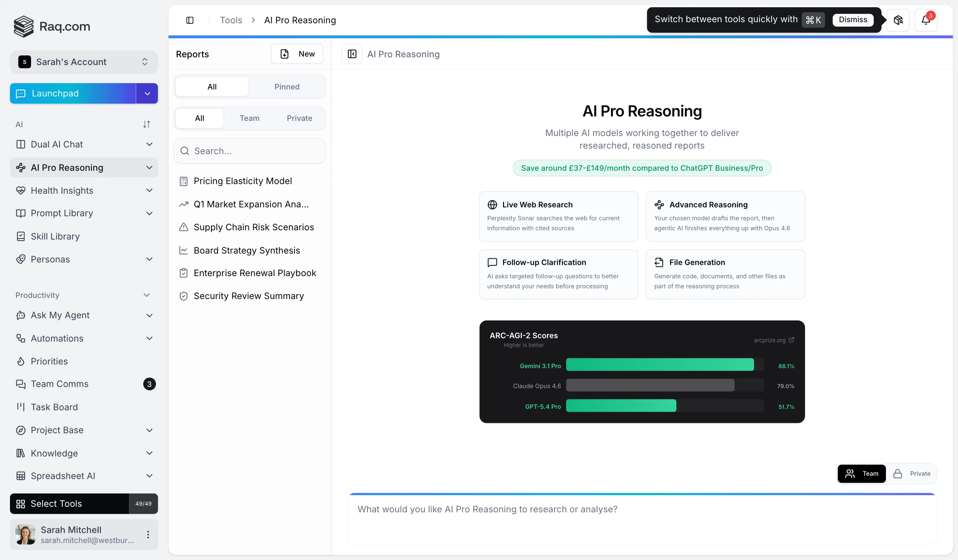This screenshot has width=958, height=560.
Task: Click the New report button
Action: 297,54
